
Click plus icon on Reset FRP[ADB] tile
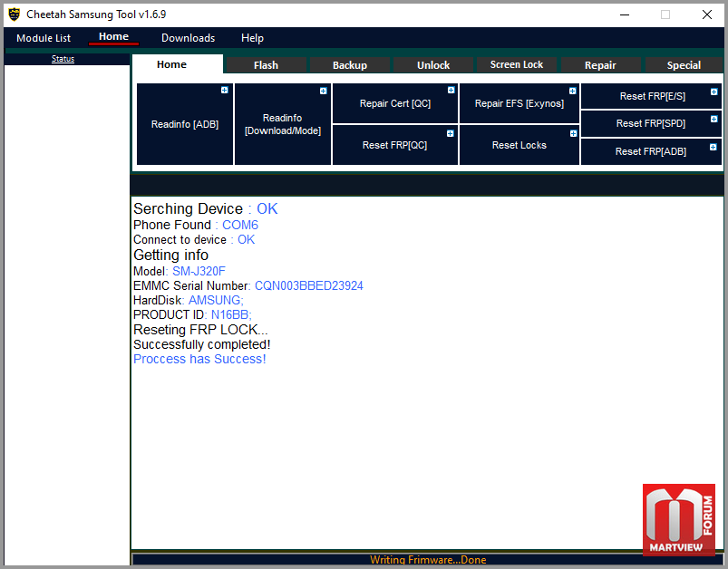click(x=713, y=147)
